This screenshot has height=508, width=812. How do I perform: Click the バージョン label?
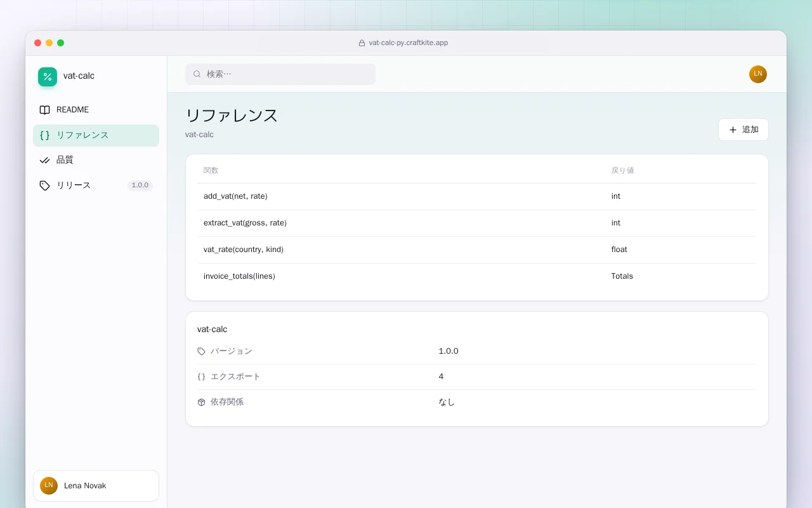(x=232, y=351)
